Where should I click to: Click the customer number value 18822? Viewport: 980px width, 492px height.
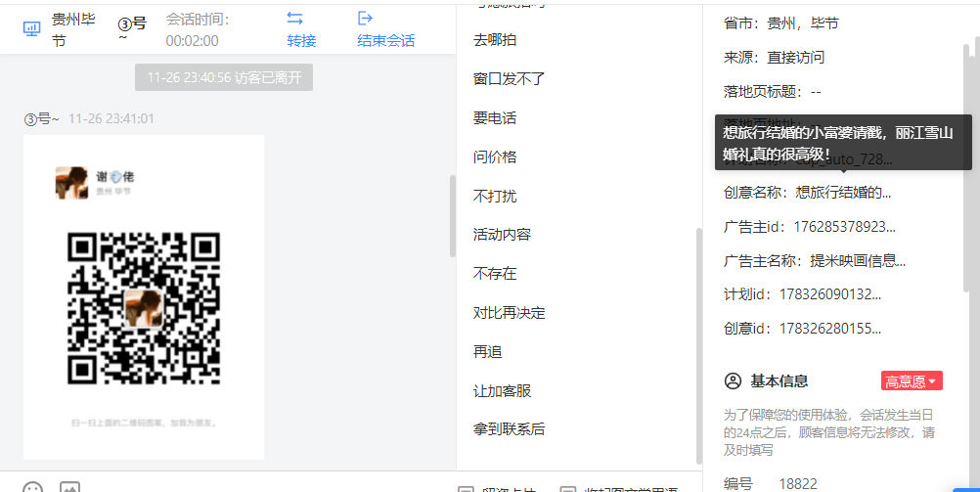pos(797,483)
